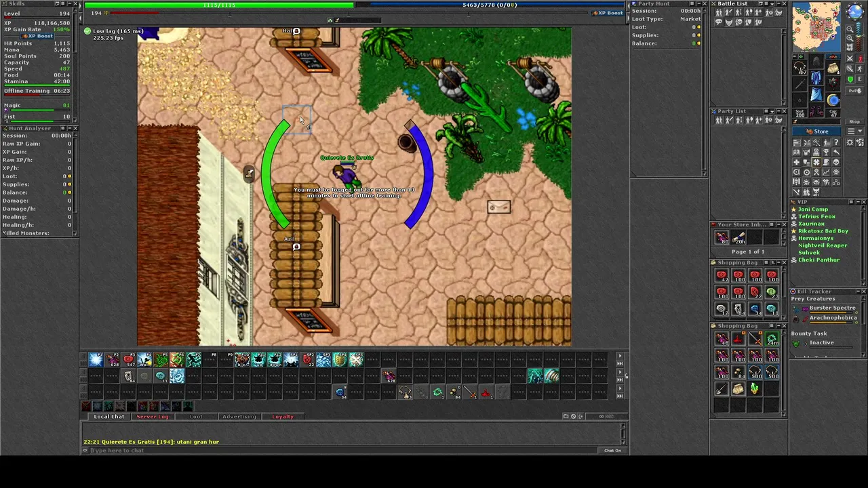Open the Party List header dropdown arrow
Image resolution: width=868 pixels, height=488 pixels.
tap(772, 111)
